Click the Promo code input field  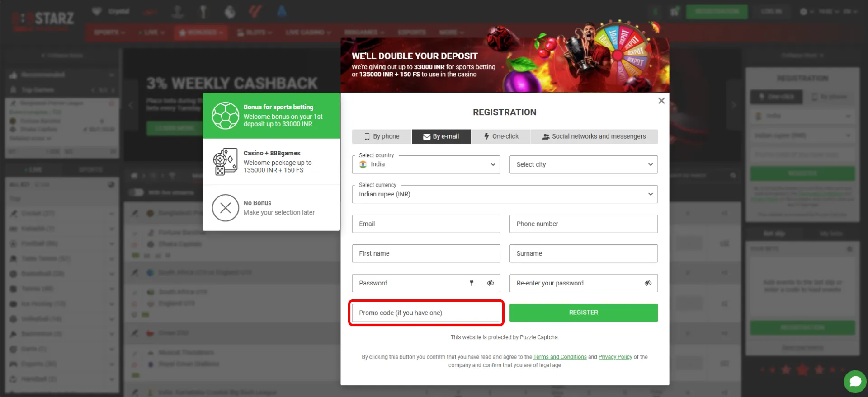[x=426, y=313]
